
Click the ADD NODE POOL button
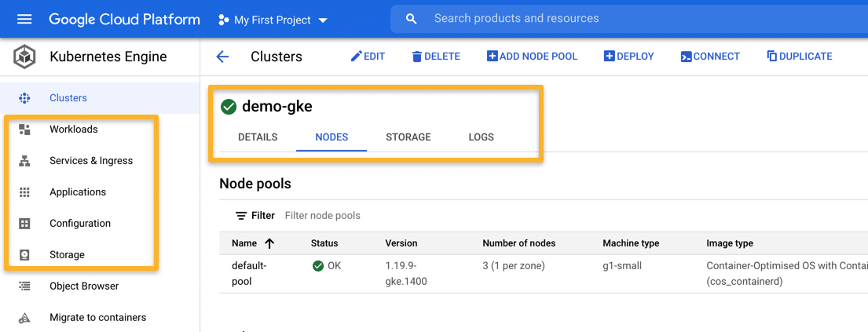point(532,57)
